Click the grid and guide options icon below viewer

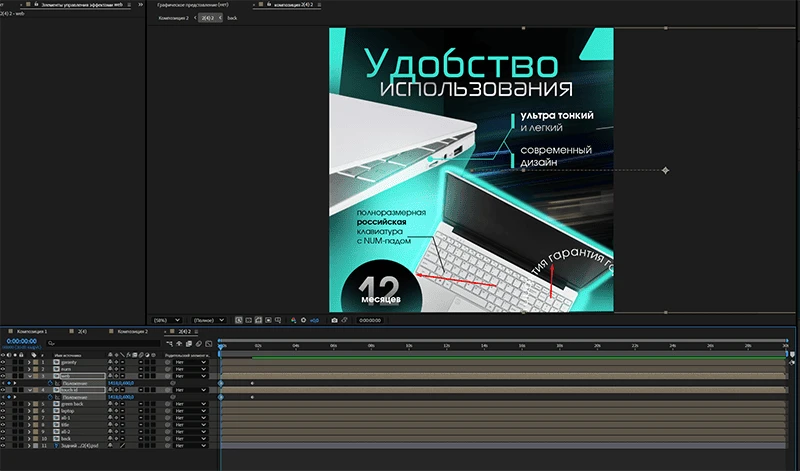(268, 320)
